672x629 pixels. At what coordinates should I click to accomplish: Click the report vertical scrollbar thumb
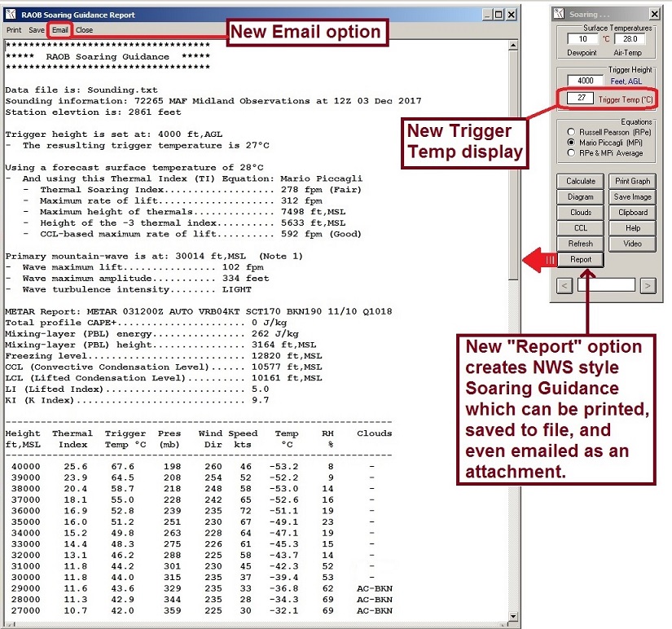tap(513, 165)
